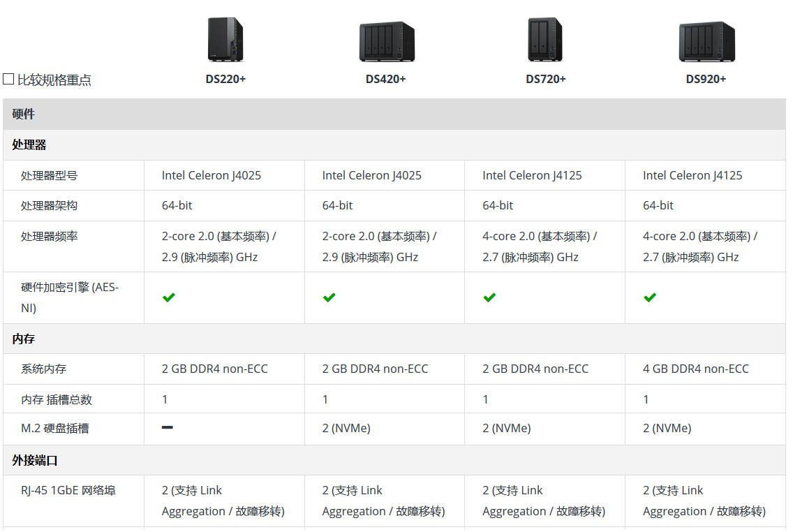Open the DS420+ model name link
The image size is (793, 532).
click(386, 79)
